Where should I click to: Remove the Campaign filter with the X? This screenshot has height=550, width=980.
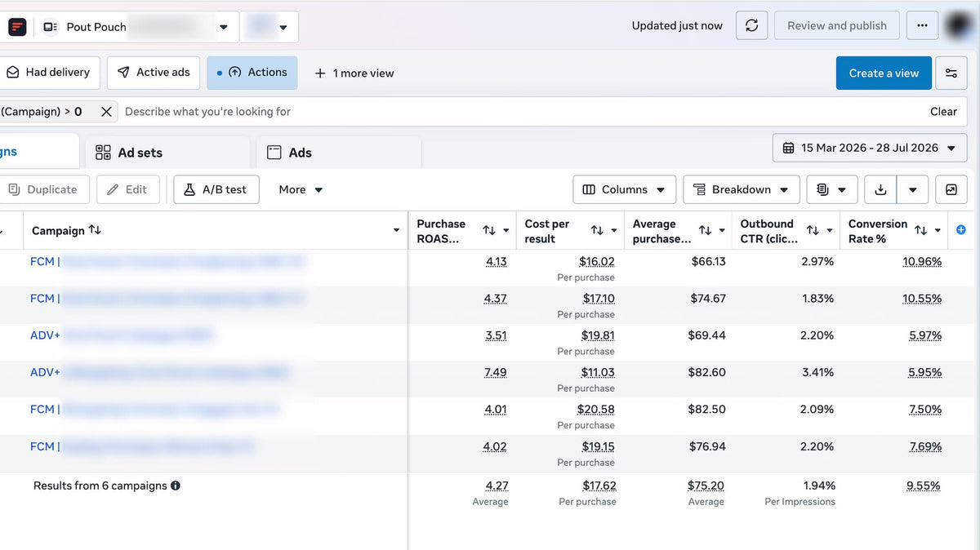click(x=106, y=112)
